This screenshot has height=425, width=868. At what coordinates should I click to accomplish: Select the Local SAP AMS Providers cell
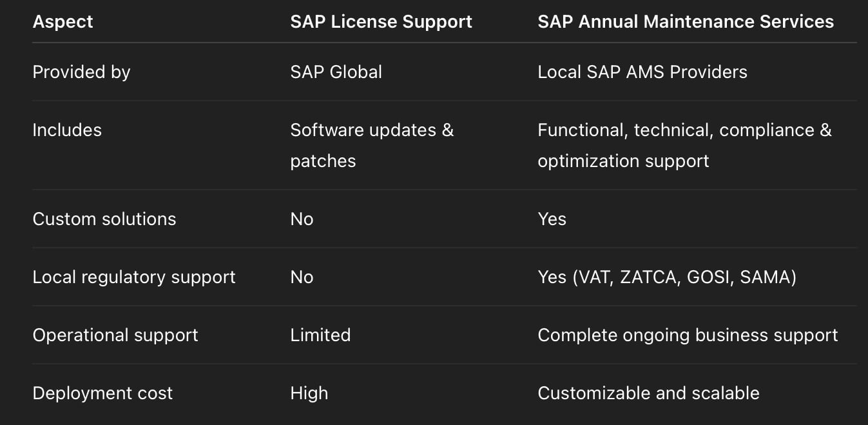[x=642, y=72]
